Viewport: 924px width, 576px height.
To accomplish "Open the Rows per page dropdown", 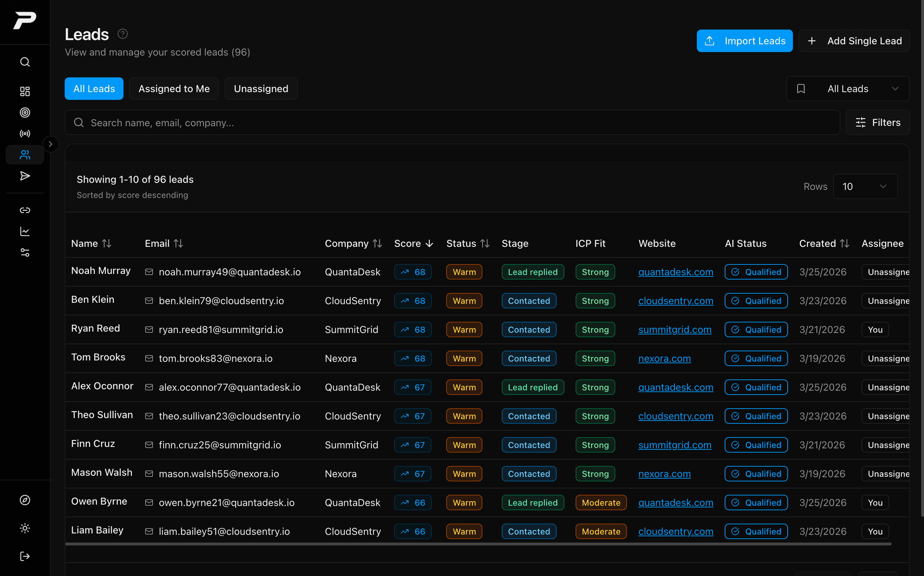I will coord(865,186).
